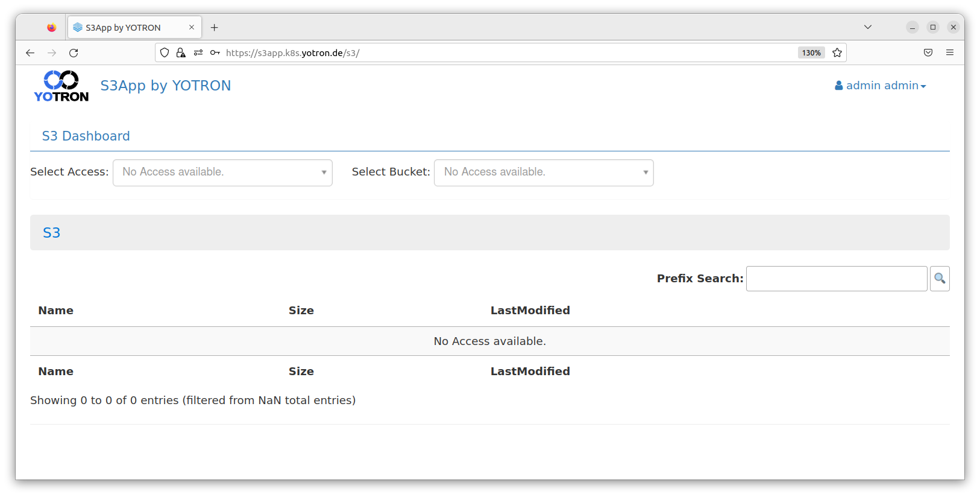Click the saved password key icon
Screen dimensions: 980x497
(215, 53)
